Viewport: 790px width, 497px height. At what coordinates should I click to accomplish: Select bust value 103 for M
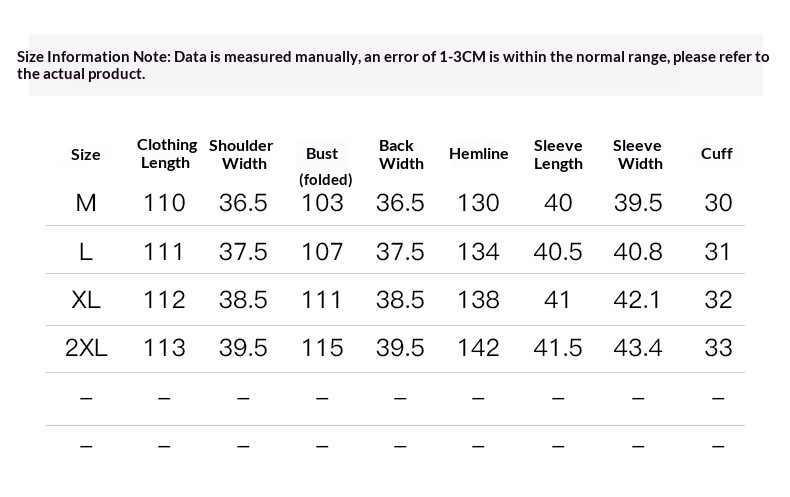point(322,203)
